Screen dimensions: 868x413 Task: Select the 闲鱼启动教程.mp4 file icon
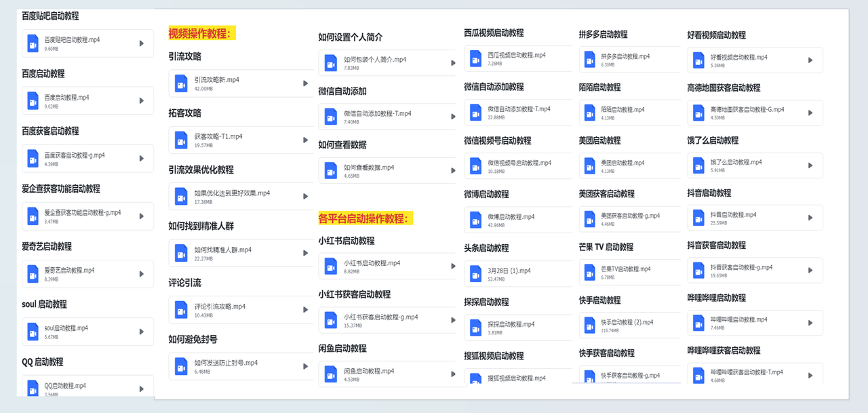[x=332, y=374]
